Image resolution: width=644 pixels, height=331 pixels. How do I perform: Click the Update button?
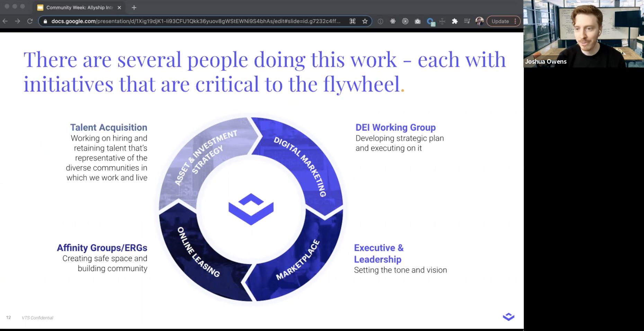point(500,21)
